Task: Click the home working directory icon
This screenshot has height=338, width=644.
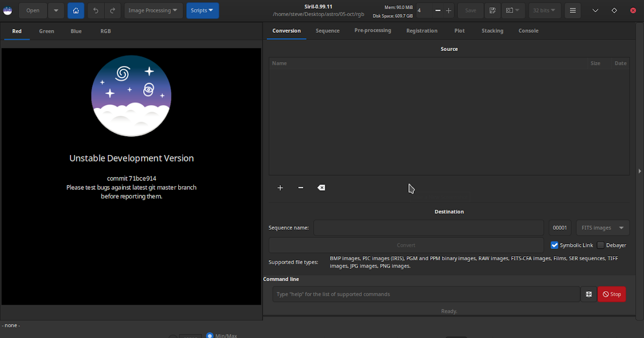Action: coord(76,10)
